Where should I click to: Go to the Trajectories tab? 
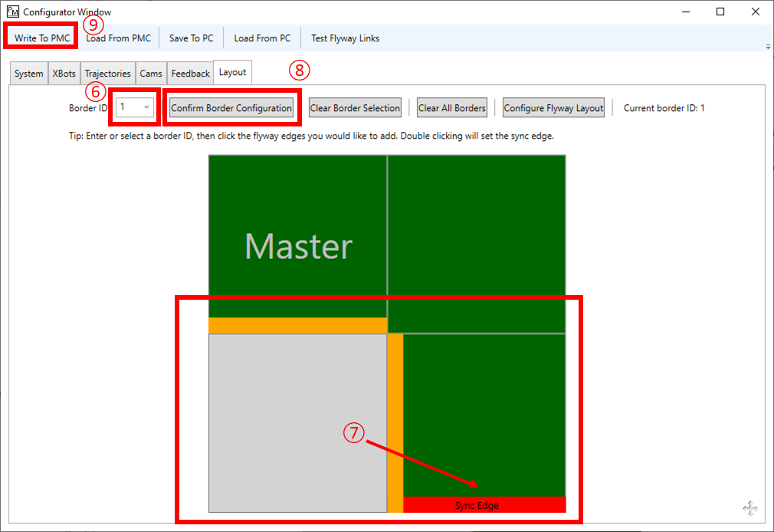107,74
